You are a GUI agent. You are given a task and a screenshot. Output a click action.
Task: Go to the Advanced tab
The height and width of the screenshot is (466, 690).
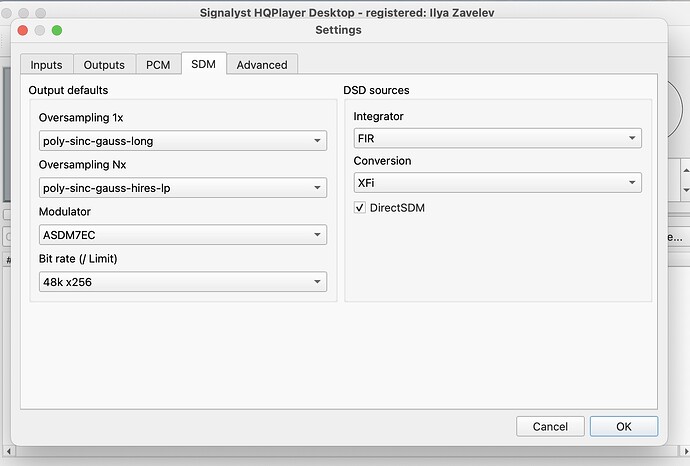tap(262, 65)
